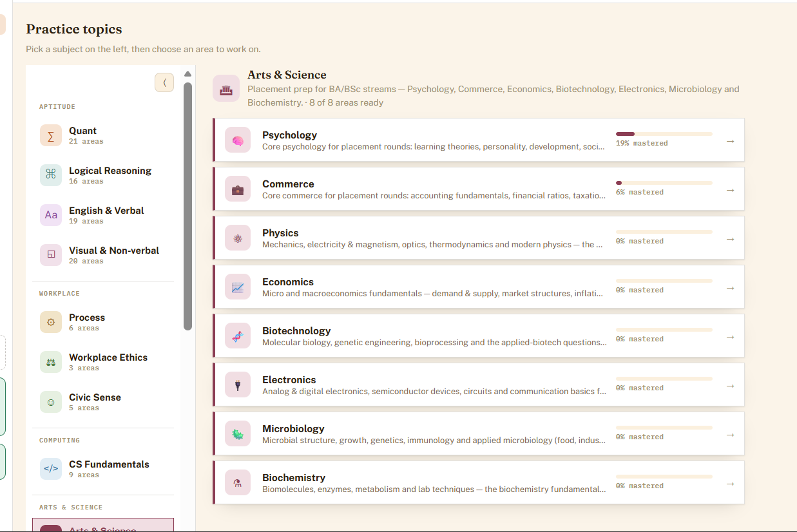Click the "21 areas" count under Quant

[86, 142]
